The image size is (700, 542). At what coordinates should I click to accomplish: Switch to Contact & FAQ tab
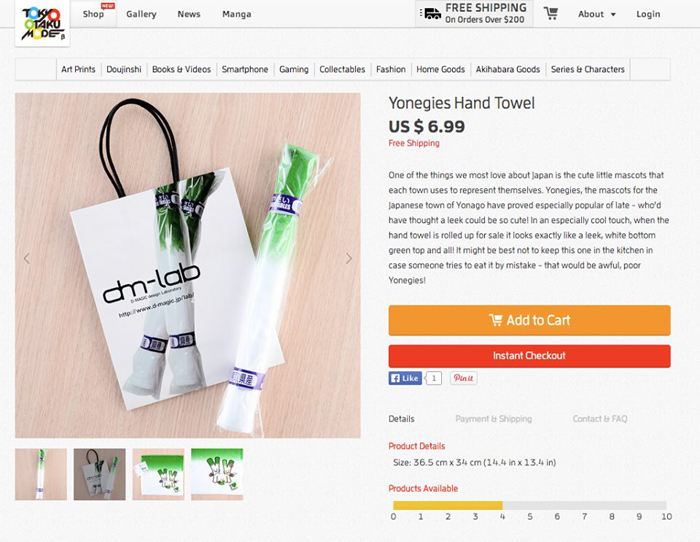click(x=600, y=419)
